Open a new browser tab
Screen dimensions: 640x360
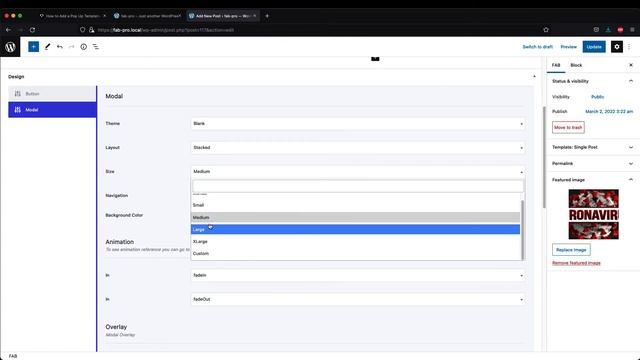click(x=267, y=16)
